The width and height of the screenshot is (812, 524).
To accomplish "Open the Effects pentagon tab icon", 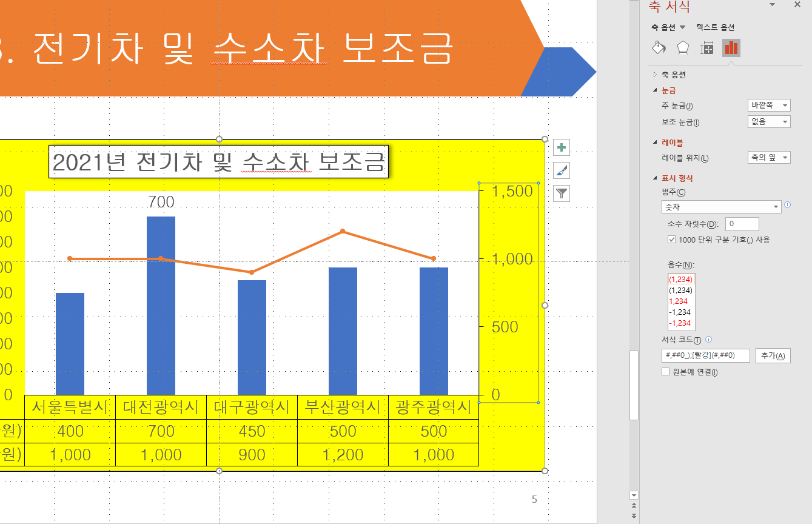I will pyautogui.click(x=683, y=48).
